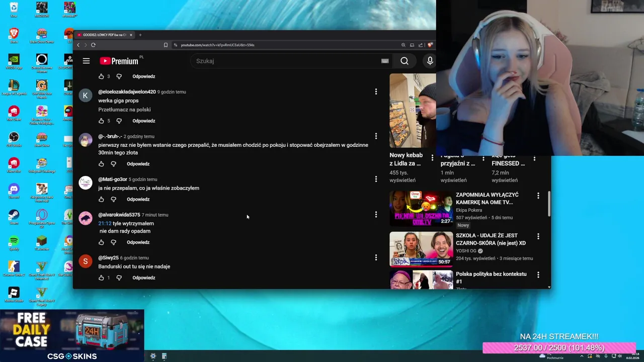
Task: Like the comment by @alvarokwida5375
Action: [x=101, y=242]
